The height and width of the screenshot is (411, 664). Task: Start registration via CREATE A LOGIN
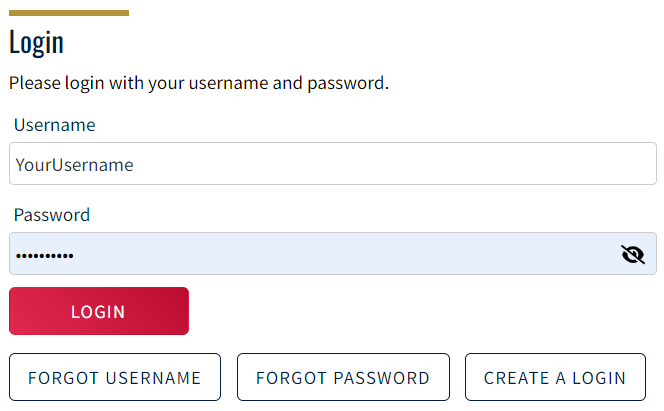pyautogui.click(x=555, y=377)
